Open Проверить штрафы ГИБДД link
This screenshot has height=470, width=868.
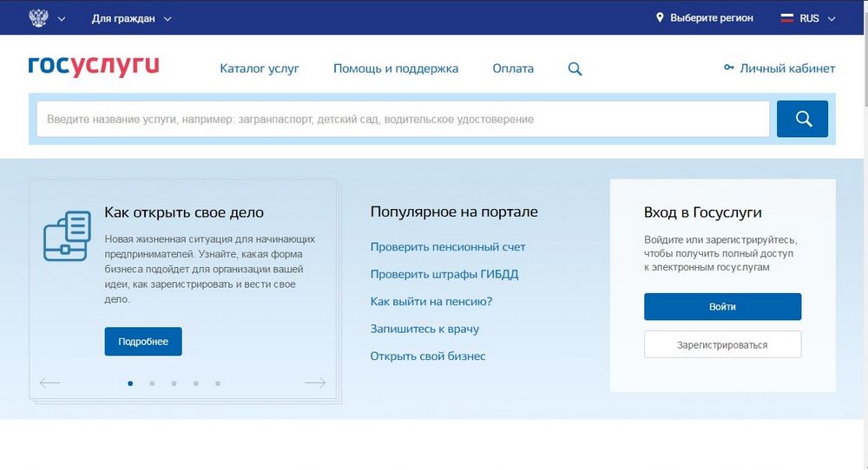(444, 274)
